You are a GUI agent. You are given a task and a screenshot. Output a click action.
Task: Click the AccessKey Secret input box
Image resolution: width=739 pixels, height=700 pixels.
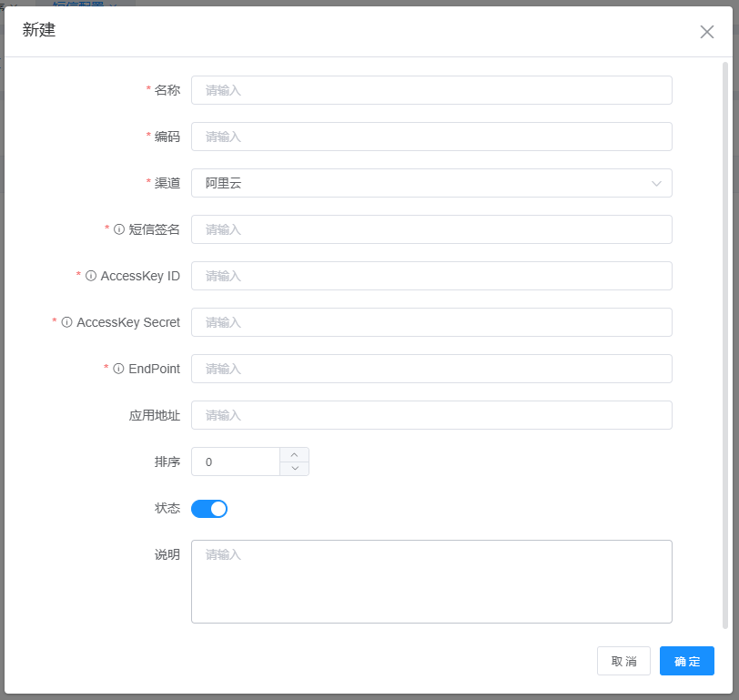coord(430,322)
